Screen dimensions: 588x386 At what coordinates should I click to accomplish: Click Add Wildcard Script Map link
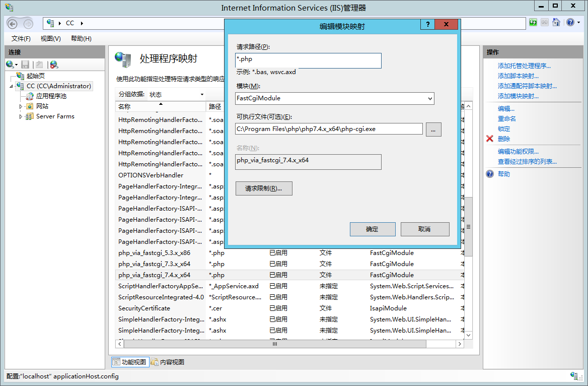coord(527,86)
